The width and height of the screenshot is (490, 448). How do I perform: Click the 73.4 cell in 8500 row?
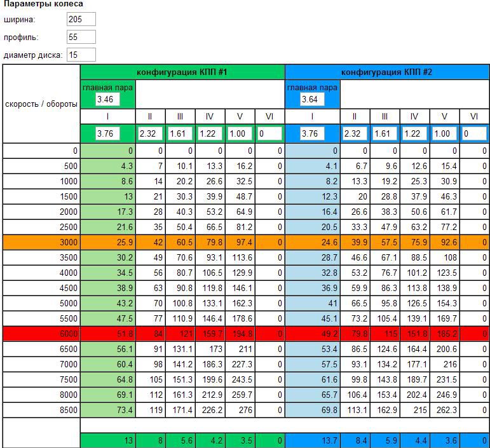[x=108, y=410]
